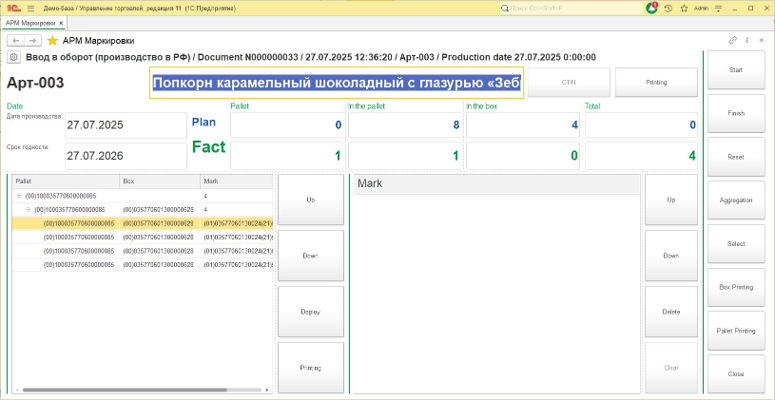Click the Plan value under Pallet
The width and height of the screenshot is (775, 400).
(x=287, y=125)
